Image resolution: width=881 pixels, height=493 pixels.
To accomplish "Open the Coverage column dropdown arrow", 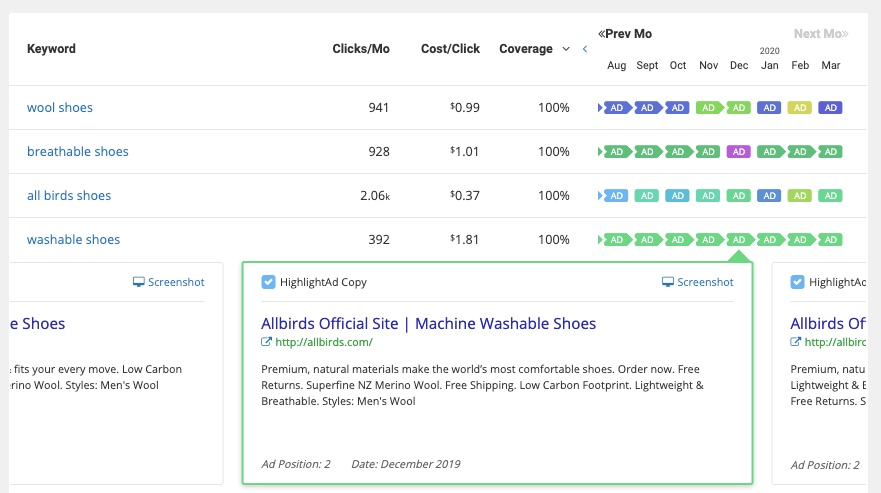I will (566, 49).
